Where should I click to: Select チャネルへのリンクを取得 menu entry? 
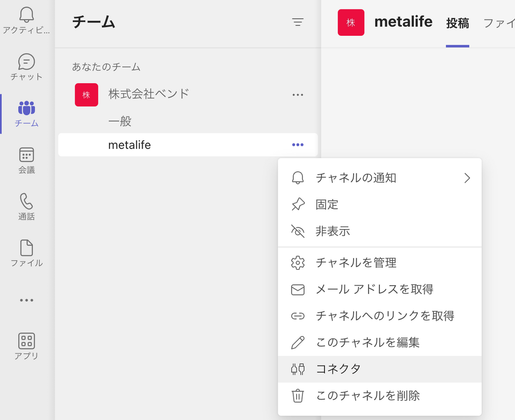pyautogui.click(x=380, y=316)
